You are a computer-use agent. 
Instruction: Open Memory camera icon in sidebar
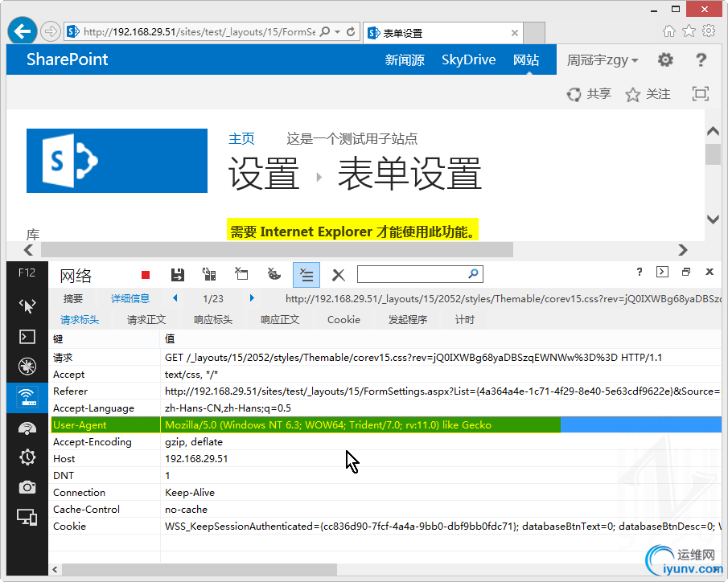pyautogui.click(x=27, y=487)
